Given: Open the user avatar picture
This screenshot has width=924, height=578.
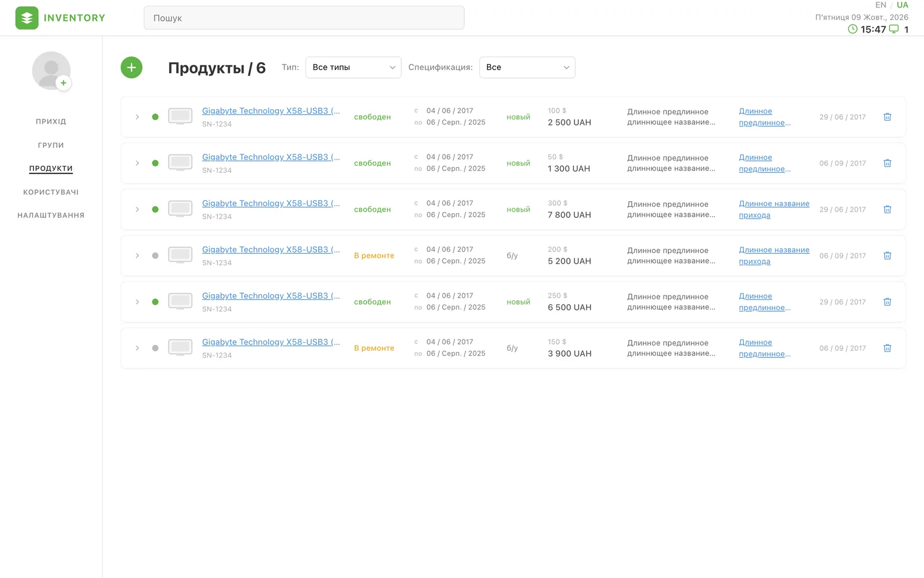Looking at the screenshot, I should tap(51, 70).
